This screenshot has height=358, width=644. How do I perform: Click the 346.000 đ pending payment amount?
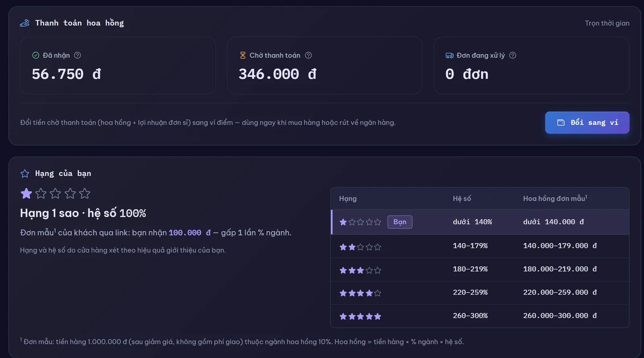pyautogui.click(x=277, y=74)
